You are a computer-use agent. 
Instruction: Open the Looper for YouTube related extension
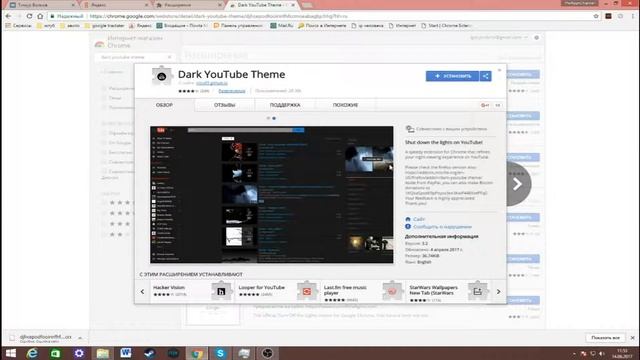pyautogui.click(x=262, y=287)
